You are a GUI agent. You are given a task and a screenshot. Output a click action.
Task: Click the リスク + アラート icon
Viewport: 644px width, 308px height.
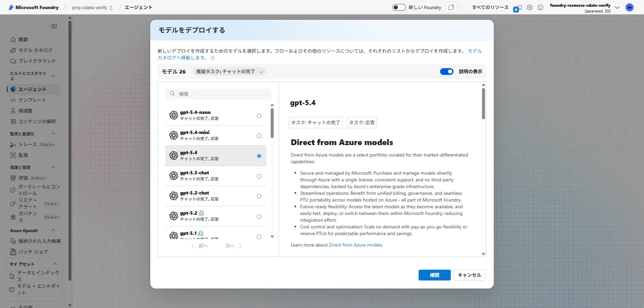(13, 204)
